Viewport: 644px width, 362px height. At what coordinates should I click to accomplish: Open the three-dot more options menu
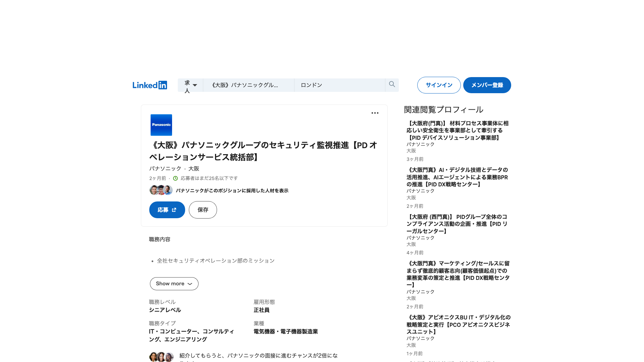coord(375,113)
